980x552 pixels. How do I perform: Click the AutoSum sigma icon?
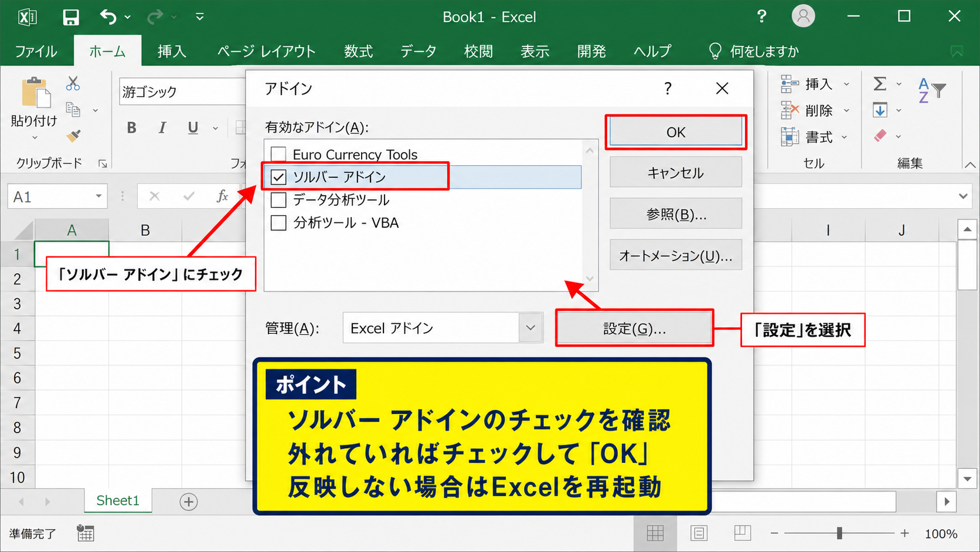(880, 84)
